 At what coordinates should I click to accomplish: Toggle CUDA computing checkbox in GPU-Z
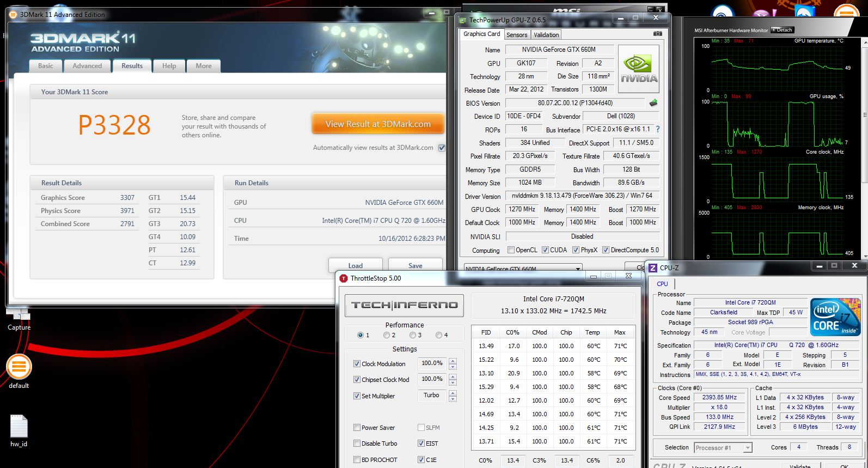[x=545, y=250]
